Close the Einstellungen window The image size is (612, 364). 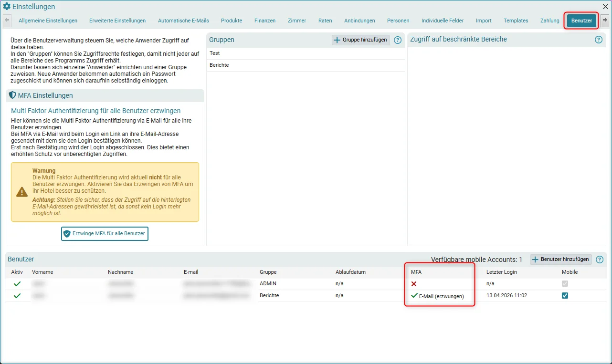click(x=605, y=7)
